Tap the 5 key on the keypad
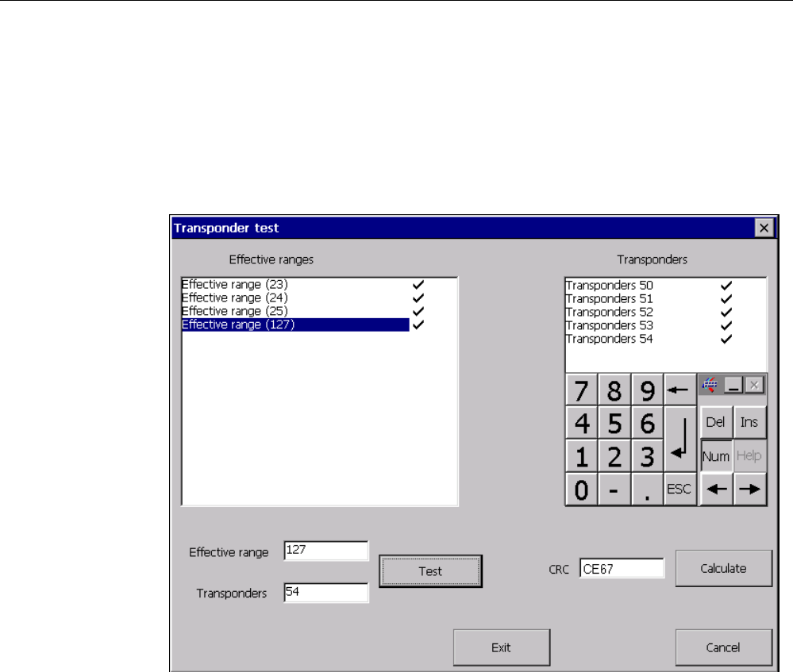The width and height of the screenshot is (793, 672). [614, 423]
